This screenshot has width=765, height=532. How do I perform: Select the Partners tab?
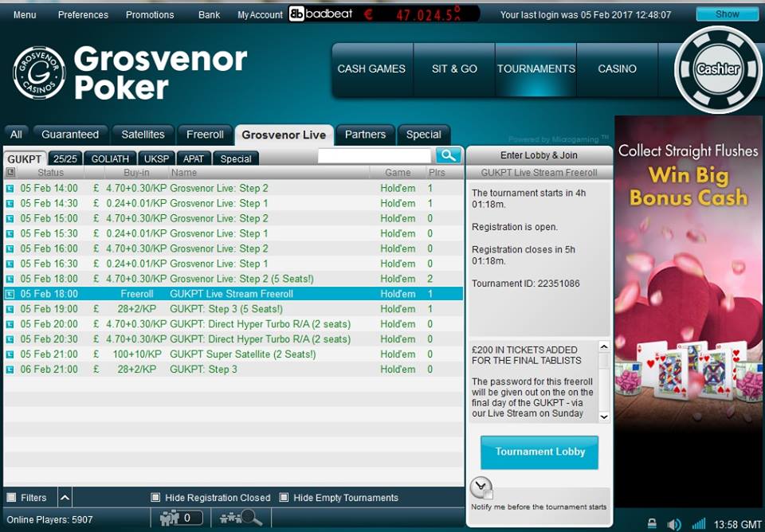point(366,135)
